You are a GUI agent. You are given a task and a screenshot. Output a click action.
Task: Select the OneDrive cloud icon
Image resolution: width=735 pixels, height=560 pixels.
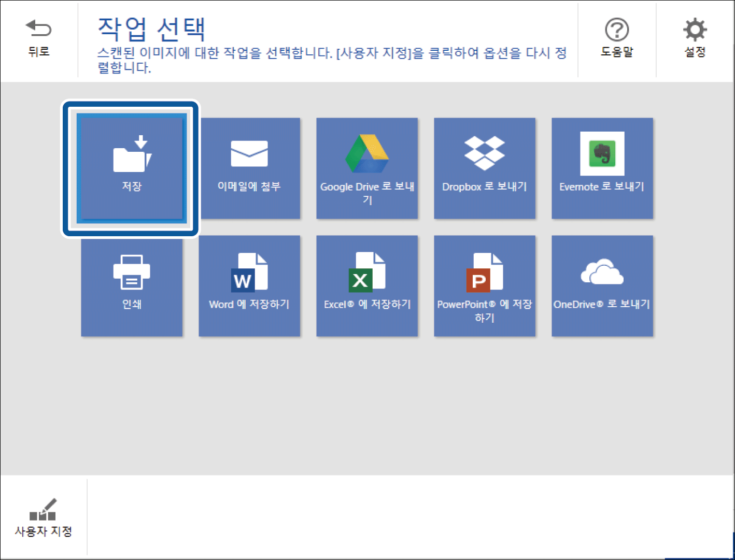pyautogui.click(x=602, y=271)
